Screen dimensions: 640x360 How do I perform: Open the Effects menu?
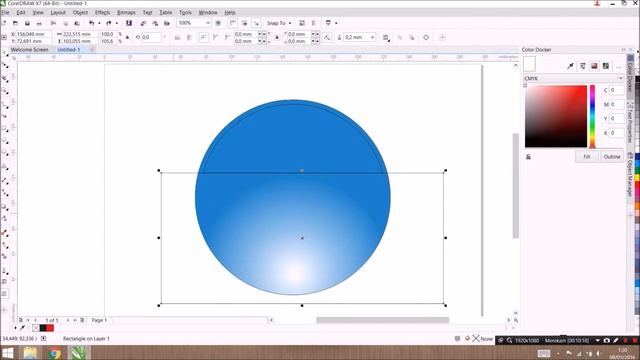coord(102,13)
